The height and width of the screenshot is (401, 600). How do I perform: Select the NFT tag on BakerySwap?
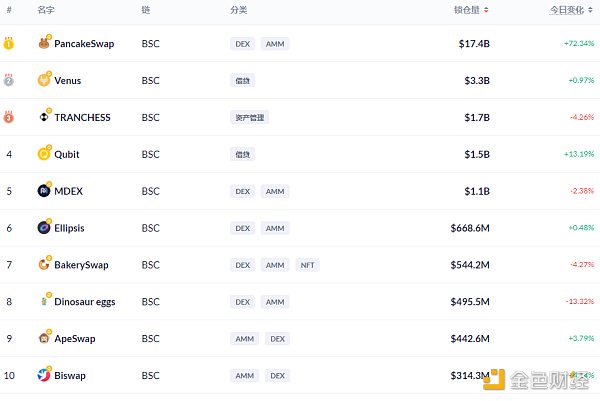[307, 265]
